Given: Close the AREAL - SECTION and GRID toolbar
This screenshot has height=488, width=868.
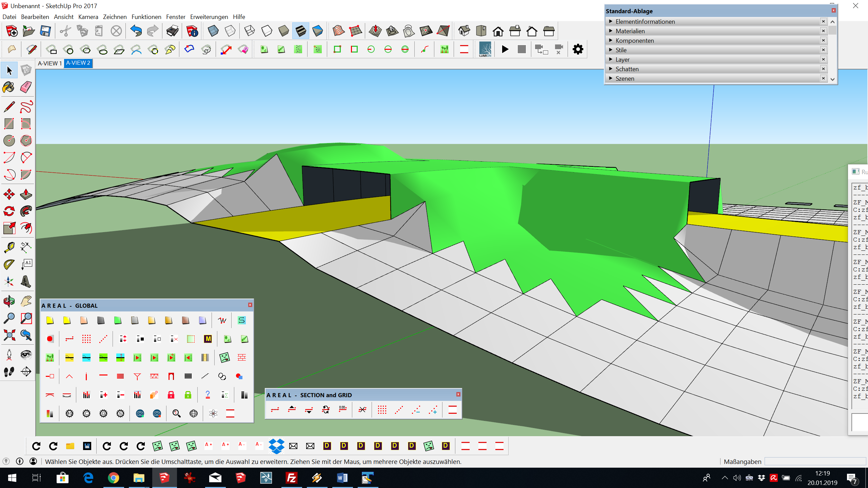Looking at the screenshot, I should tap(458, 394).
